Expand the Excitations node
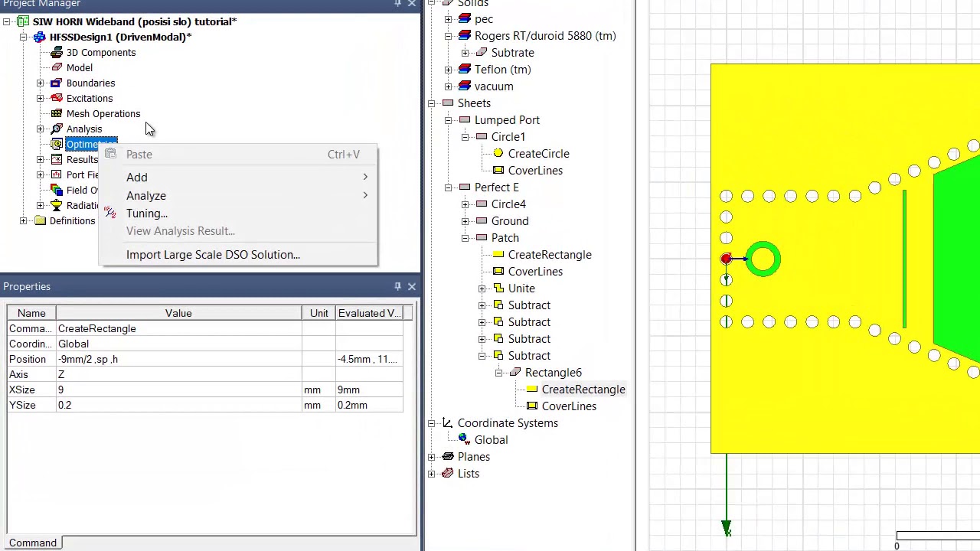The image size is (980, 551). coord(40,98)
